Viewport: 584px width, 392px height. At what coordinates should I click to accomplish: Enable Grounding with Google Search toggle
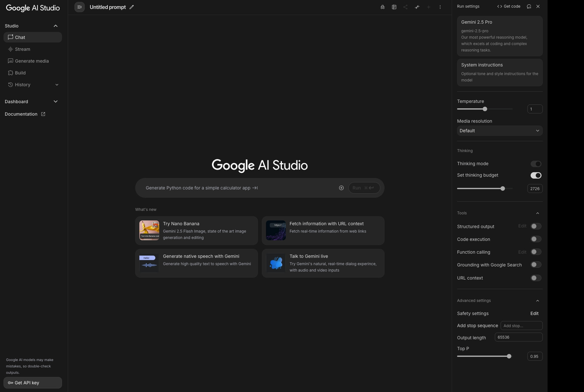(536, 265)
